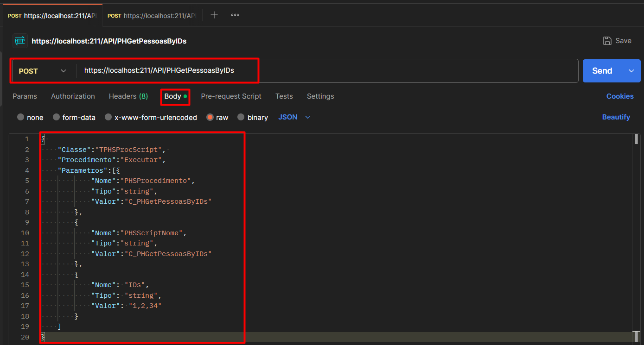644x345 pixels.
Task: Select the form-data body type radio
Action: [56, 117]
